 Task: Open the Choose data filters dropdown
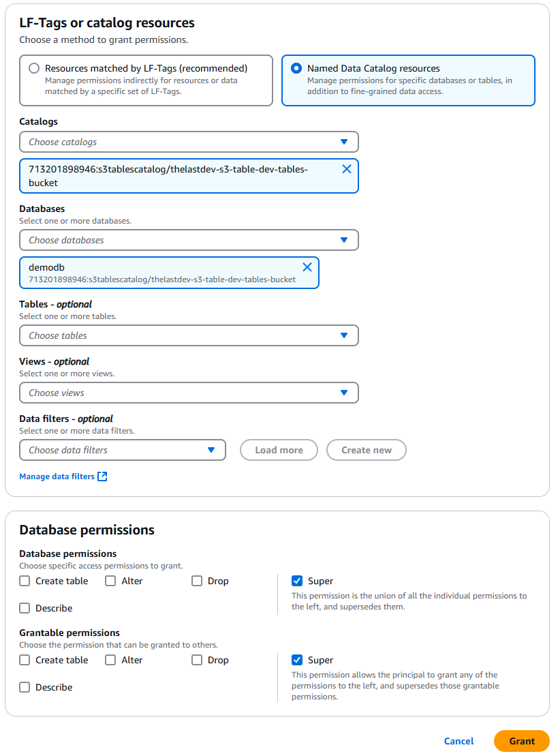click(x=123, y=450)
